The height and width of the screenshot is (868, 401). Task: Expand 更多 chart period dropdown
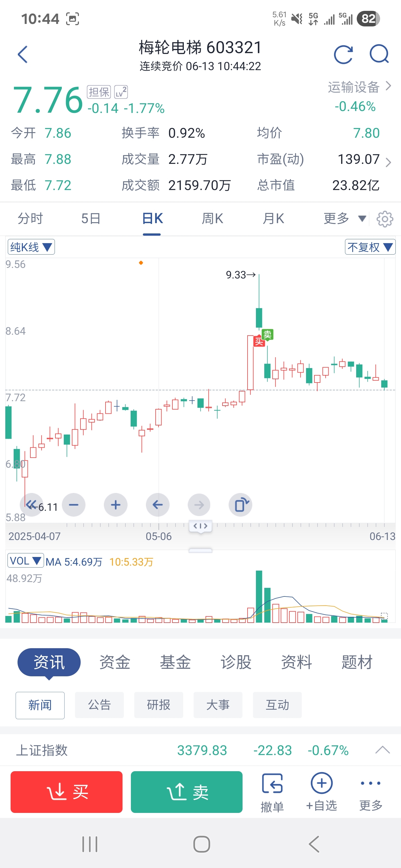click(345, 219)
